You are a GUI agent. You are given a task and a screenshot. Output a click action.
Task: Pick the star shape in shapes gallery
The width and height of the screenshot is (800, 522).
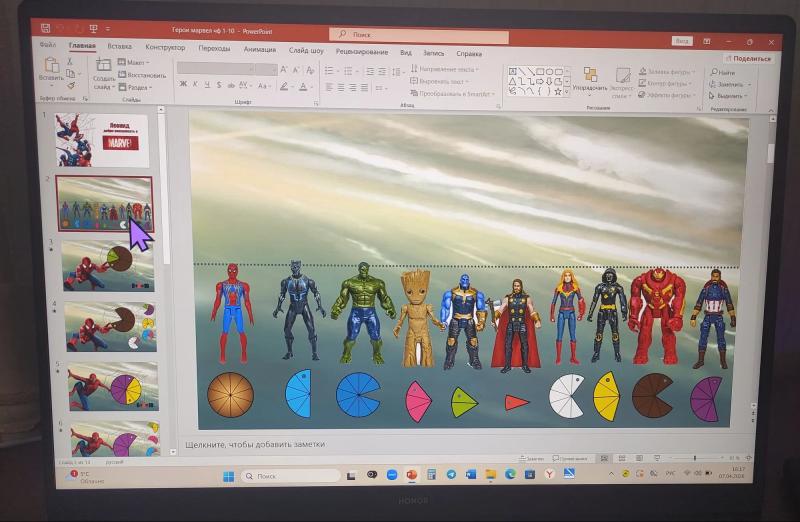(x=558, y=92)
